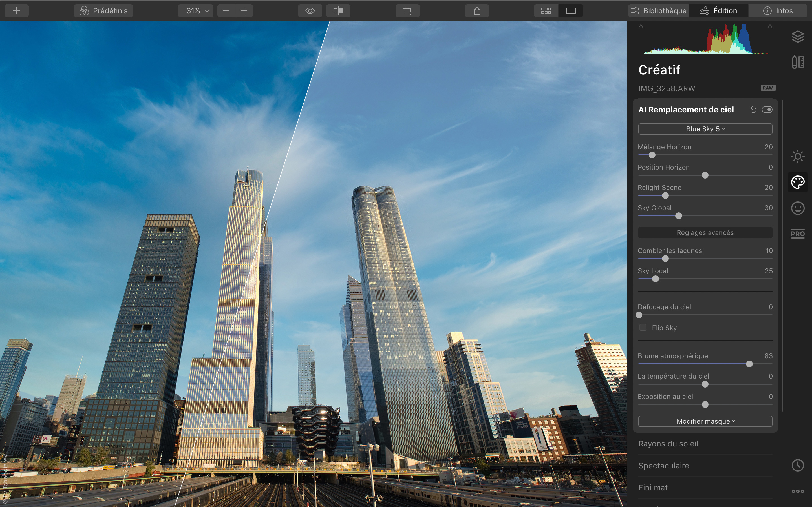Switch to the Essentials sun icon
The width and height of the screenshot is (812, 507).
798,156
